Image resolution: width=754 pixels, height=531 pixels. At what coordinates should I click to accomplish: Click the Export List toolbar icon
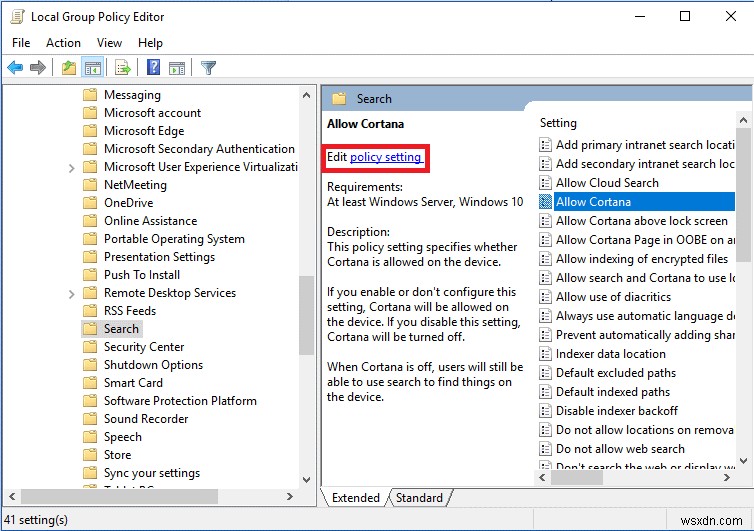[123, 68]
